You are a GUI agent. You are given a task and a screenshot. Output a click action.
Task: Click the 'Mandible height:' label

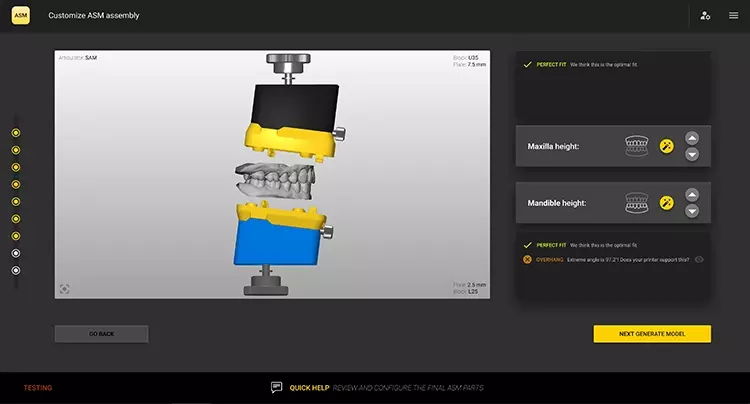coord(557,203)
